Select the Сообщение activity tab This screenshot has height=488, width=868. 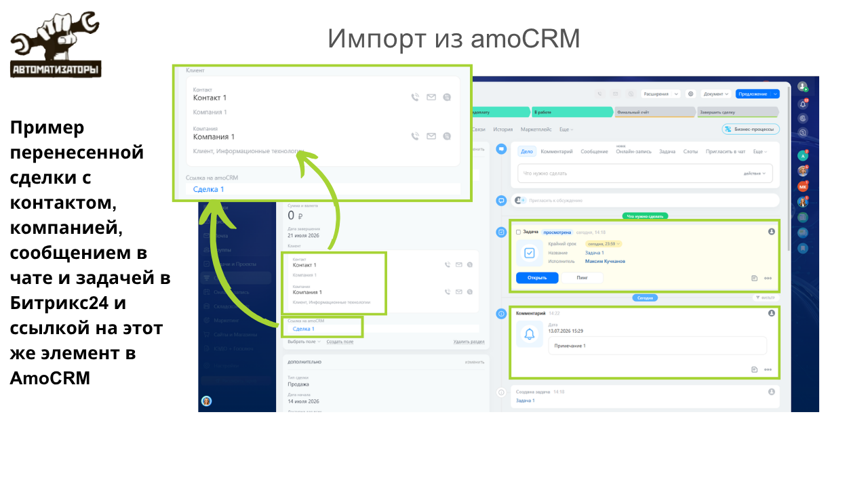(x=594, y=151)
